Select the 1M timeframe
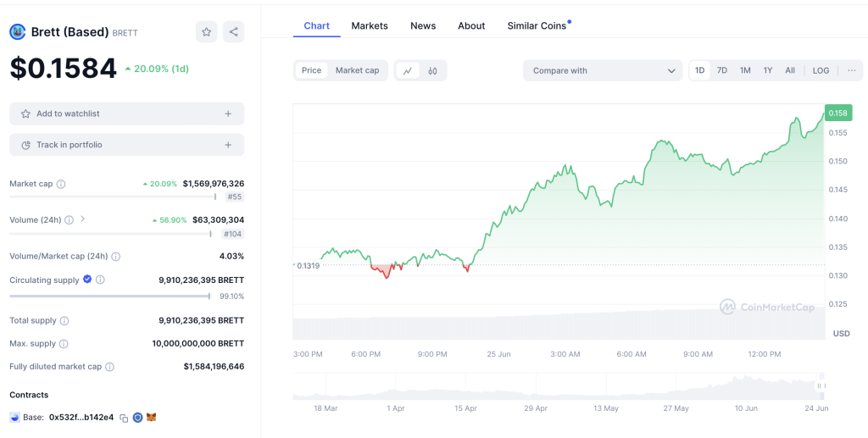This screenshot has width=868, height=438. click(x=745, y=70)
